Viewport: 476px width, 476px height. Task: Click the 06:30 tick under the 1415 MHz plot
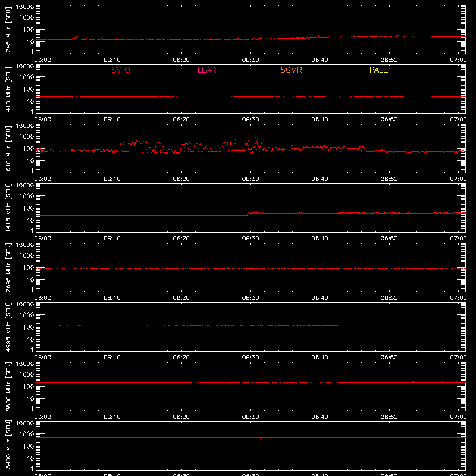click(x=250, y=239)
